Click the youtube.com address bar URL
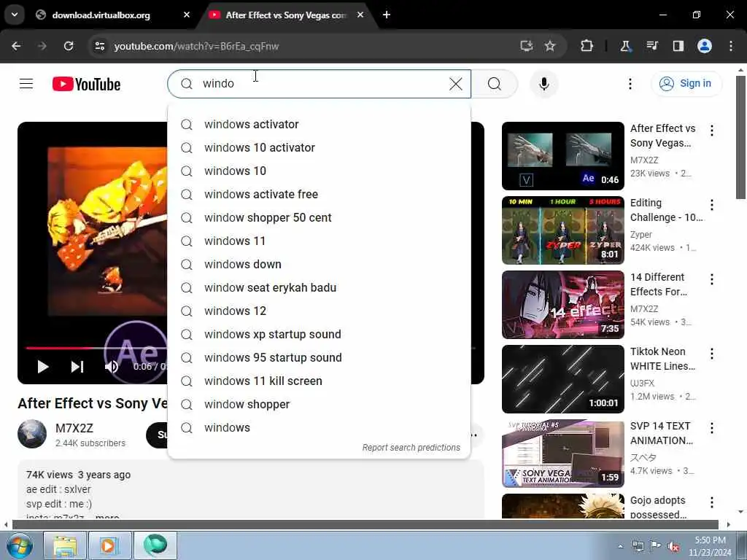 [x=196, y=46]
